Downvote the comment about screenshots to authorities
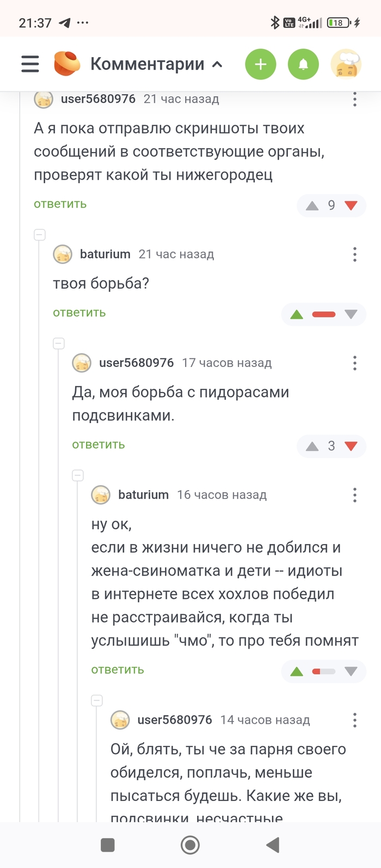This screenshot has width=381, height=868. point(351,205)
